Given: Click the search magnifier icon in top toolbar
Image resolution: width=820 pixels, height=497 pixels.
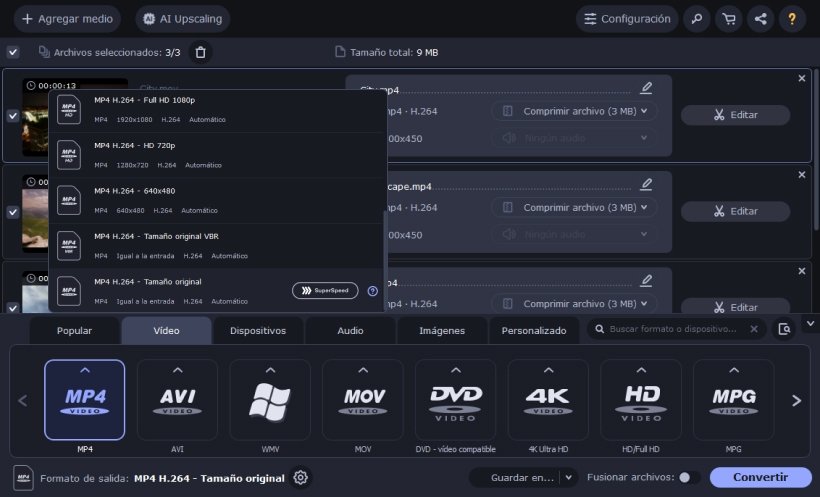Looking at the screenshot, I should pyautogui.click(x=697, y=19).
